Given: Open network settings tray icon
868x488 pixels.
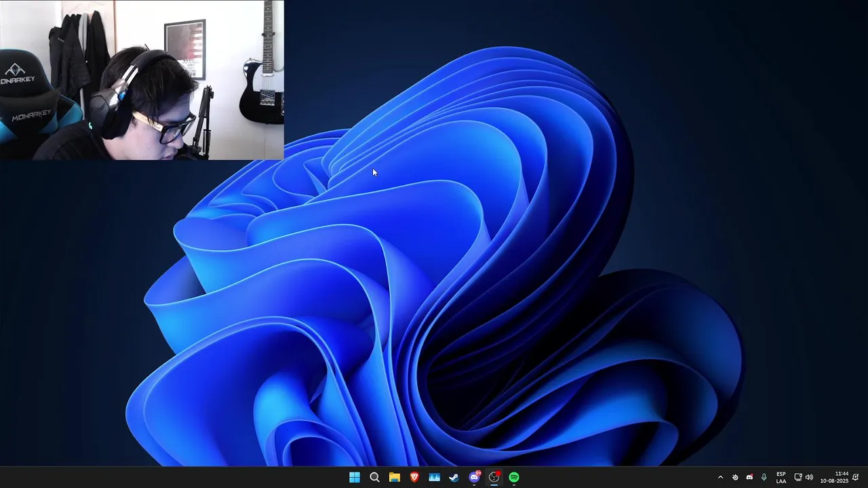Looking at the screenshot, I should (798, 477).
